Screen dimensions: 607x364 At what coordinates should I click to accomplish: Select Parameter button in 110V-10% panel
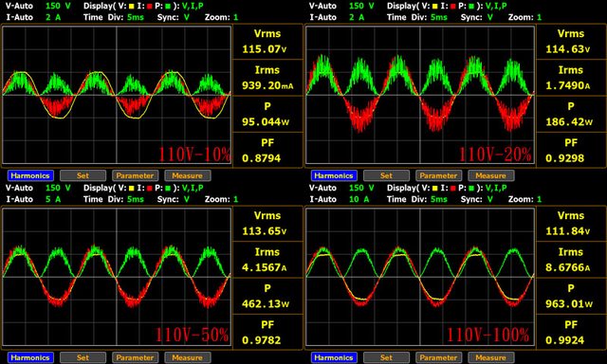coord(135,175)
